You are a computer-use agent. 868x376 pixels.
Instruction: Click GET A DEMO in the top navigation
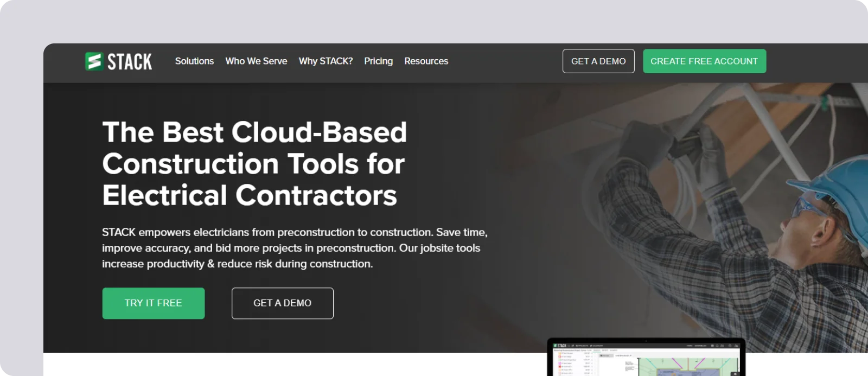tap(598, 61)
